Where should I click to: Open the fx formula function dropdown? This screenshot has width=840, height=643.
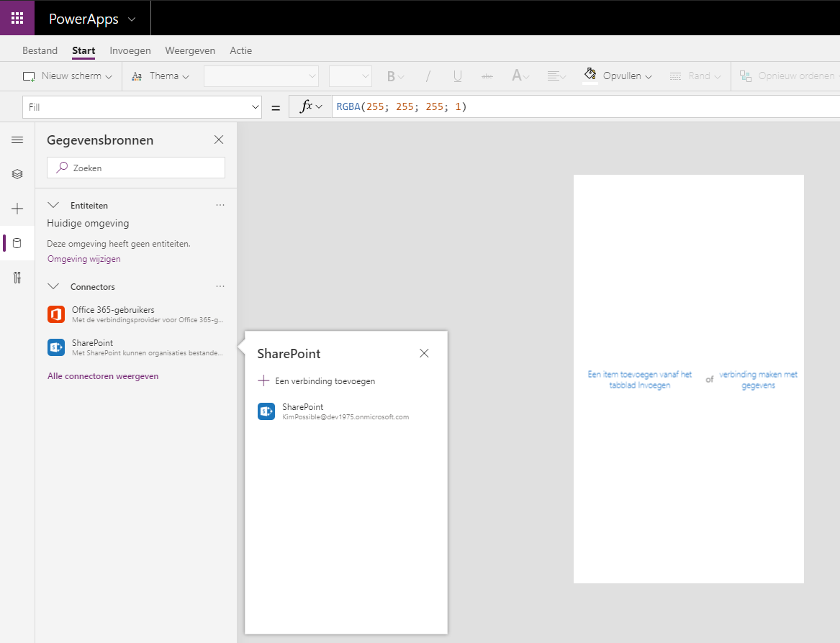coord(311,107)
